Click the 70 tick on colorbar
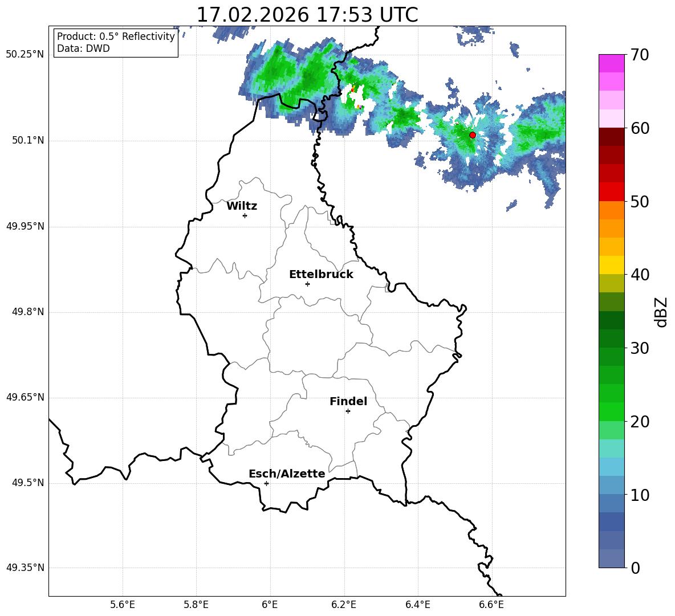The image size is (675, 616). (x=640, y=55)
